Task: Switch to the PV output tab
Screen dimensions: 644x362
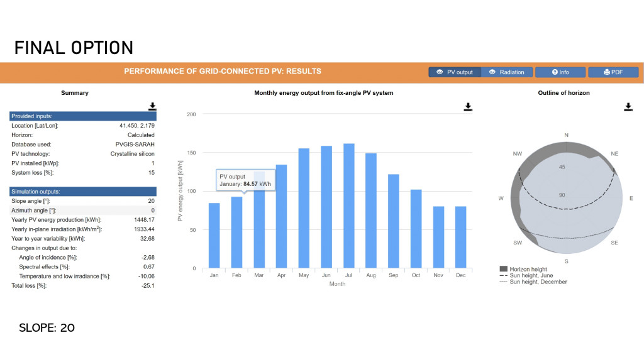Action: (455, 72)
